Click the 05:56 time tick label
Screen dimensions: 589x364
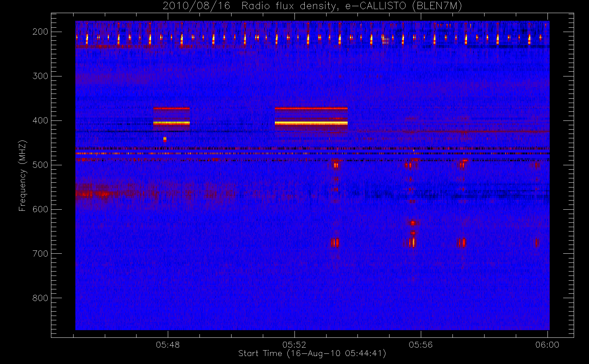tap(420, 345)
